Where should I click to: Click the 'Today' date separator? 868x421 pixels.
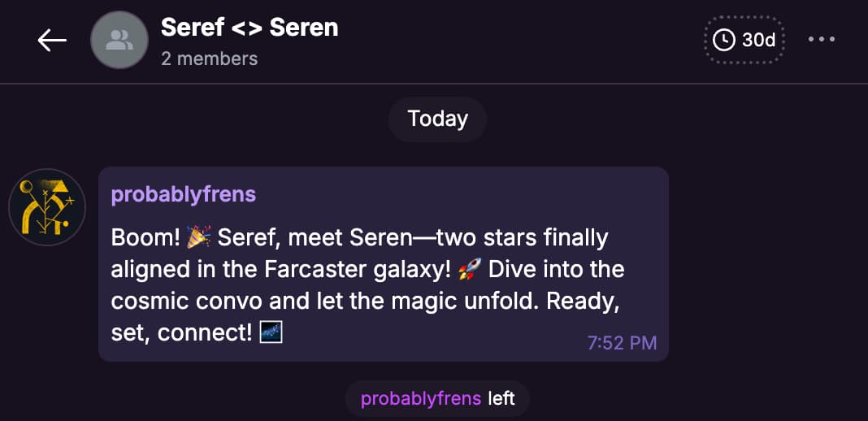pos(437,119)
